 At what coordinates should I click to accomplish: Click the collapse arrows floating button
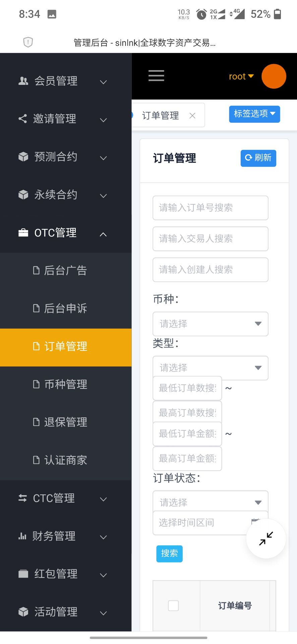coord(266,539)
